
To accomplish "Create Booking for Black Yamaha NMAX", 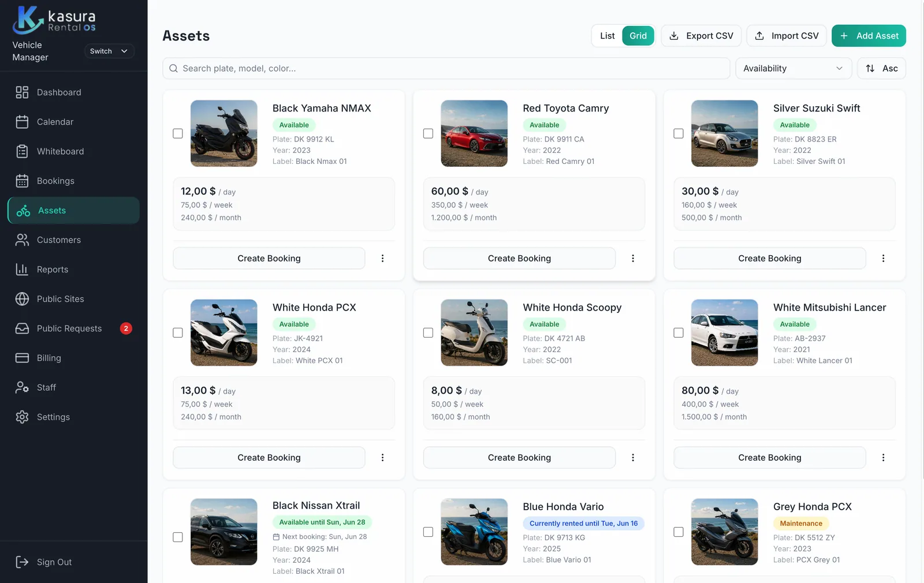I will pyautogui.click(x=269, y=259).
